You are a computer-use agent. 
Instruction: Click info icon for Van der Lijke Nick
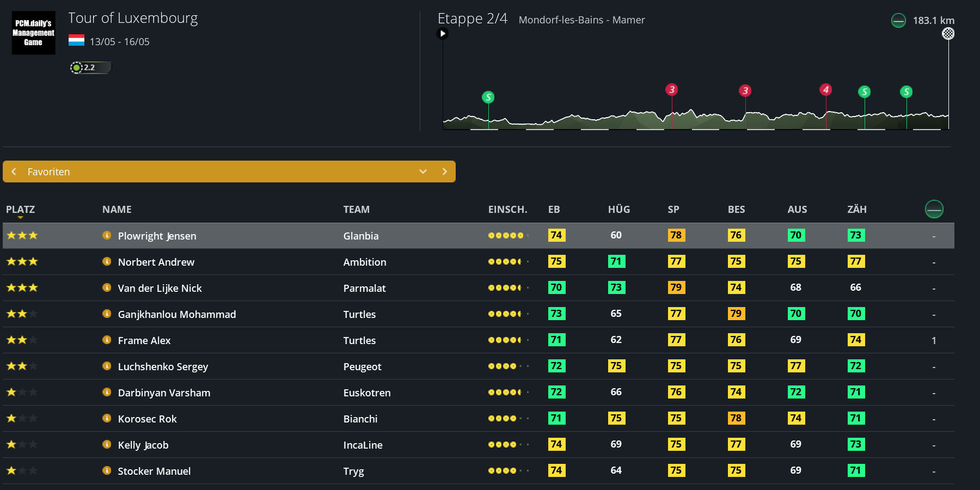pos(107,287)
